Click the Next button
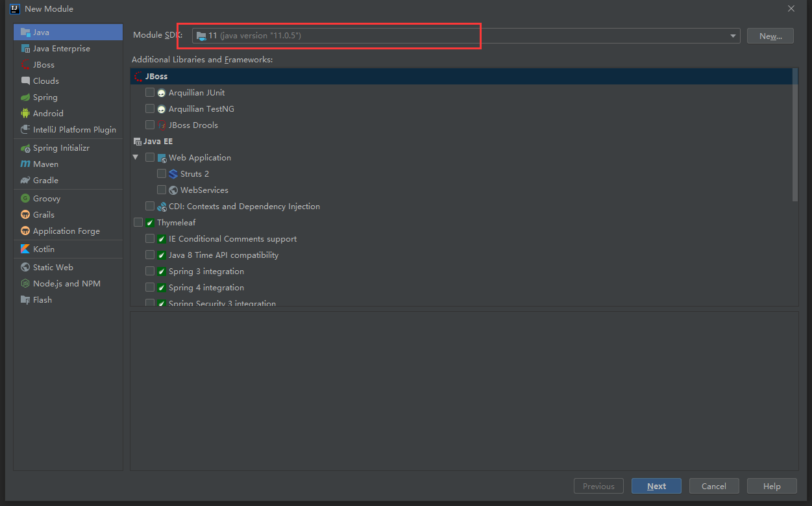Viewport: 812px width, 506px height. click(656, 486)
